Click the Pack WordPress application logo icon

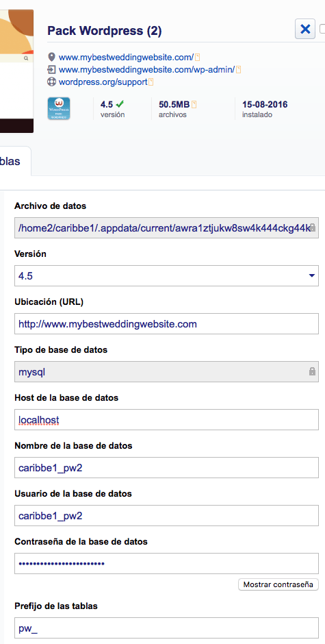click(x=59, y=108)
